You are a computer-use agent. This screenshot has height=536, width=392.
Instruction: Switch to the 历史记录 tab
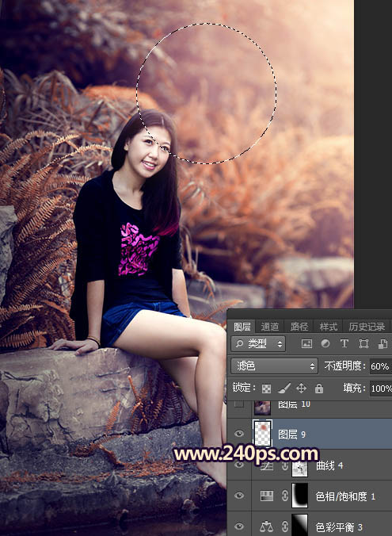(x=367, y=327)
